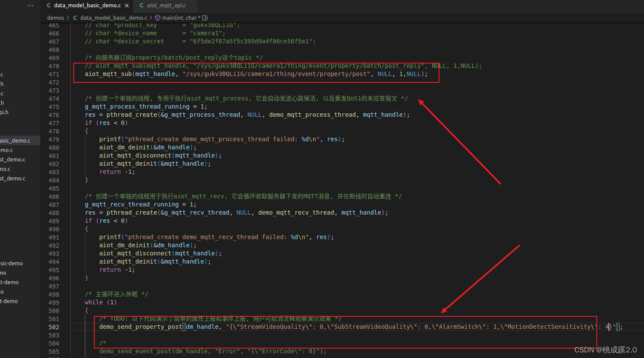This screenshot has height=358, width=644.
Task: Click line number 499 in the gutter
Action: [x=54, y=303]
